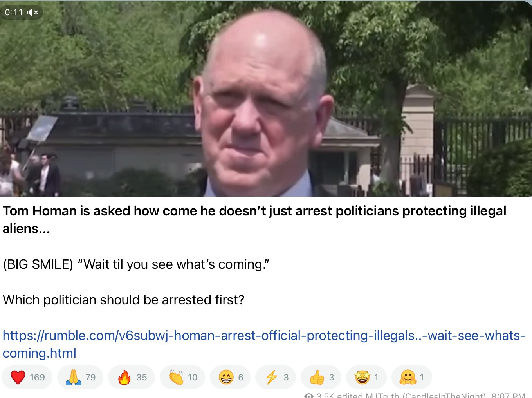React with the praying hands emoji
Screen dimensions: 532x398
point(73,377)
